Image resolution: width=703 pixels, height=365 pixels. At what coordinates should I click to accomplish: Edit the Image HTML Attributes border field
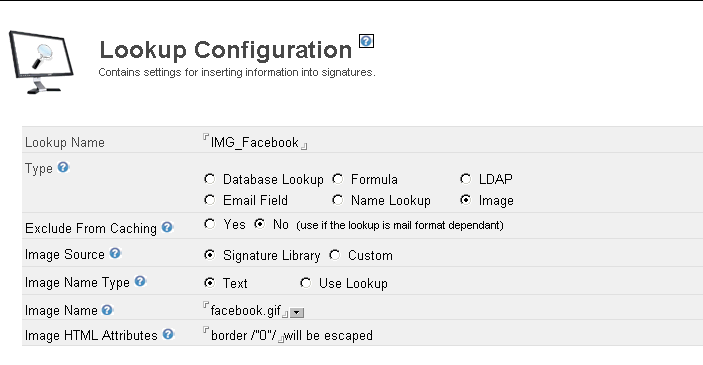(x=243, y=335)
